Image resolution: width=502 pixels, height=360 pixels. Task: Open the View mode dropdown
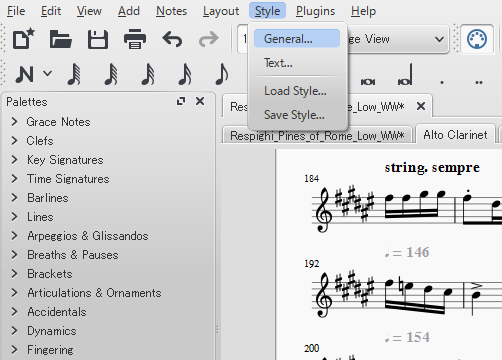[439, 39]
